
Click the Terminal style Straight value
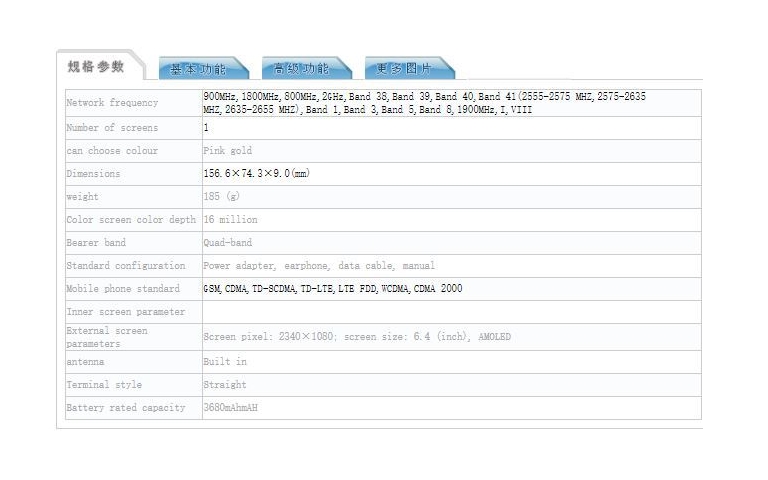[225, 384]
